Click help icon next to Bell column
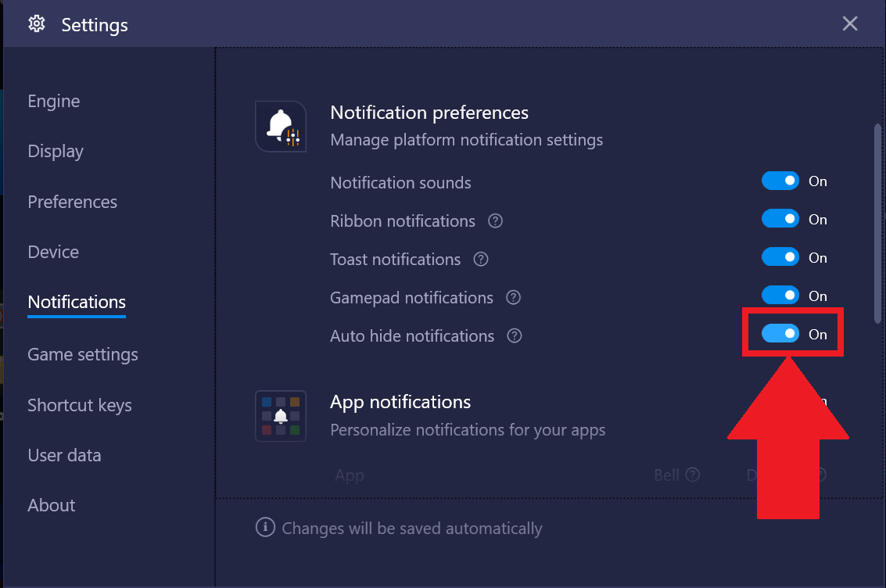This screenshot has height=588, width=886. [693, 475]
